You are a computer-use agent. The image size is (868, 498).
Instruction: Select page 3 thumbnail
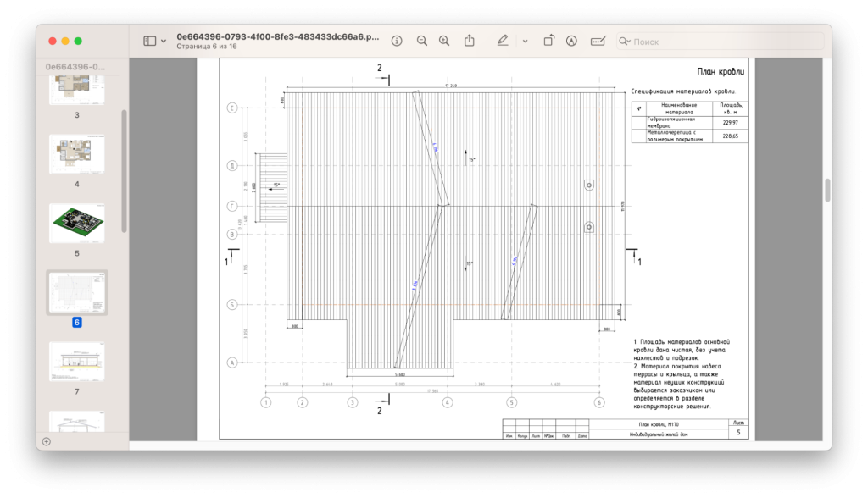coord(76,89)
